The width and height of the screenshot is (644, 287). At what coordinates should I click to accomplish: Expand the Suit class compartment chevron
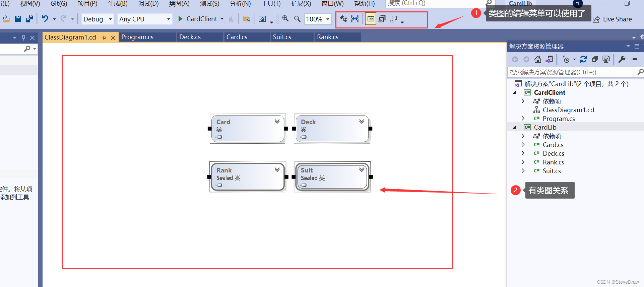click(x=362, y=169)
